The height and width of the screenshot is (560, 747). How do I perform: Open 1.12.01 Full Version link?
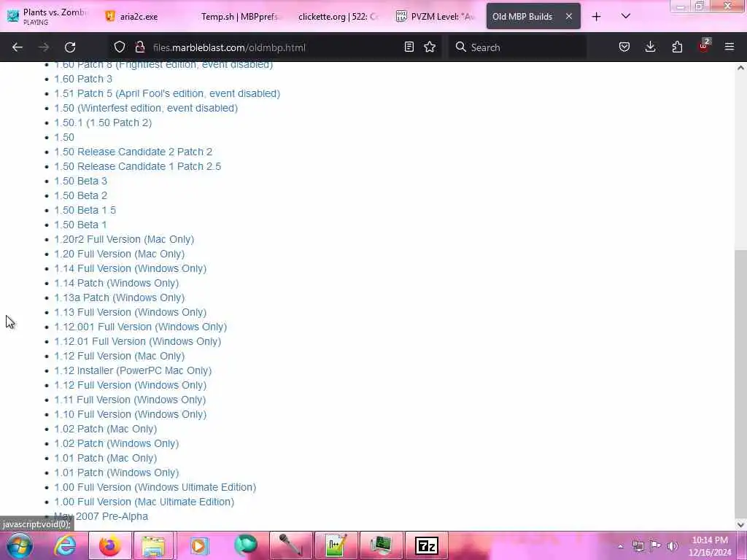point(137,341)
